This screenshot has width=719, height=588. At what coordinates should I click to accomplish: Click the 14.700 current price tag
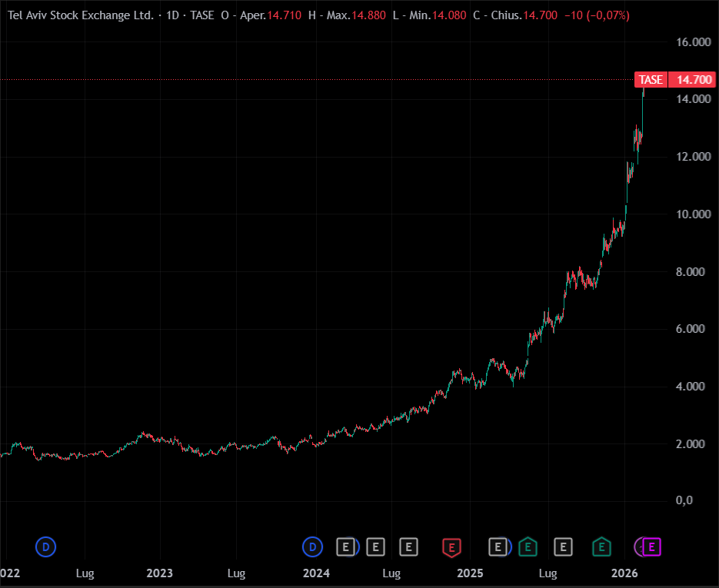[x=692, y=80]
